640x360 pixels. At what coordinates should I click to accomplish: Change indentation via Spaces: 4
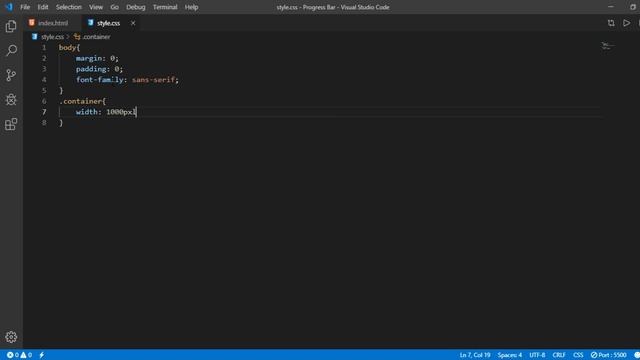[x=509, y=355]
